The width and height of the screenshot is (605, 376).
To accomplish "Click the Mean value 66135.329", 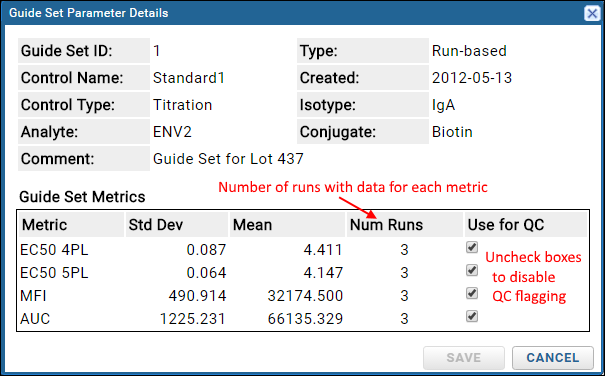I will click(x=305, y=319).
